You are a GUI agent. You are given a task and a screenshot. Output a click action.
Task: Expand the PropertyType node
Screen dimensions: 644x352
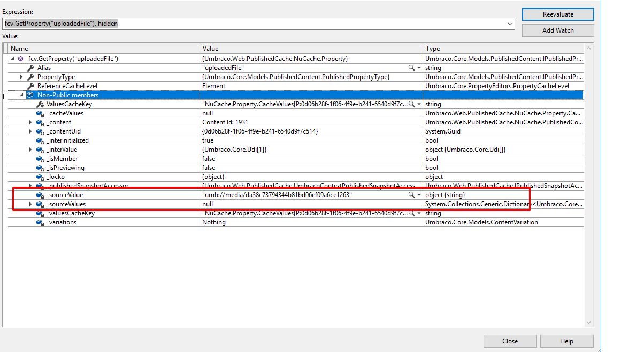point(21,77)
